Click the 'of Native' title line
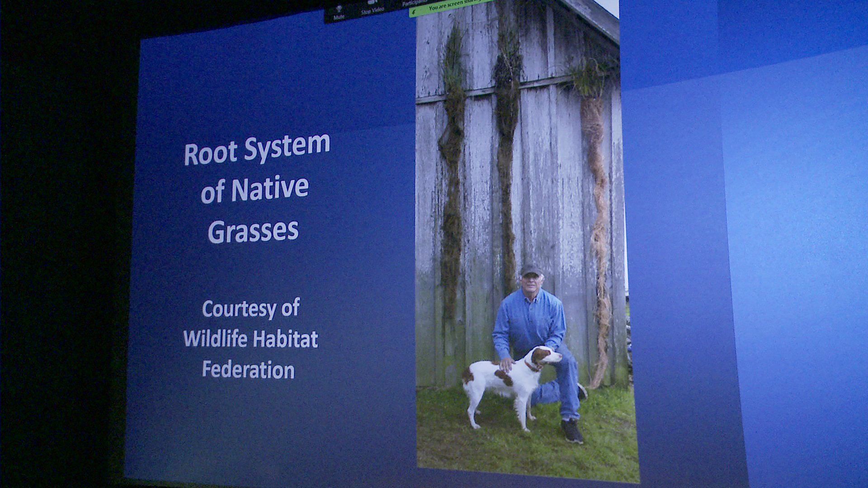 [255, 189]
